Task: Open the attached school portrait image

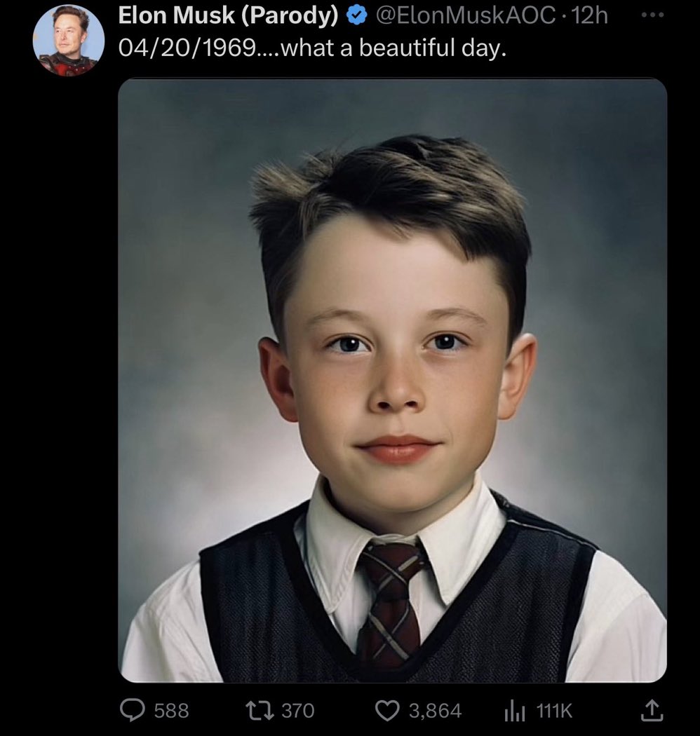Action: [x=392, y=380]
